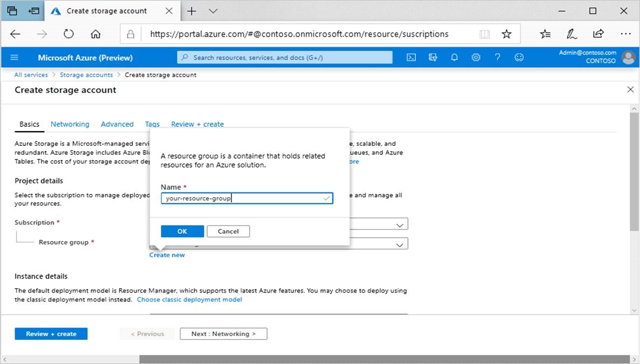Open the favorites hub icon

(545, 34)
